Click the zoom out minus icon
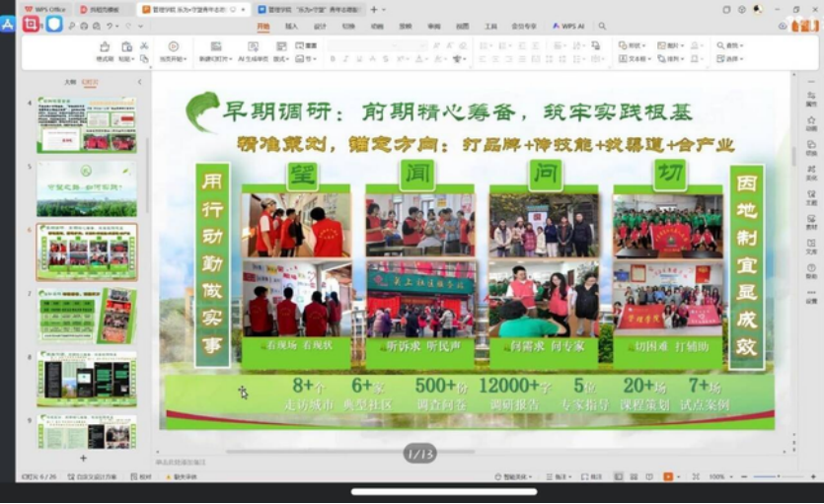824x504 pixels. tap(744, 476)
